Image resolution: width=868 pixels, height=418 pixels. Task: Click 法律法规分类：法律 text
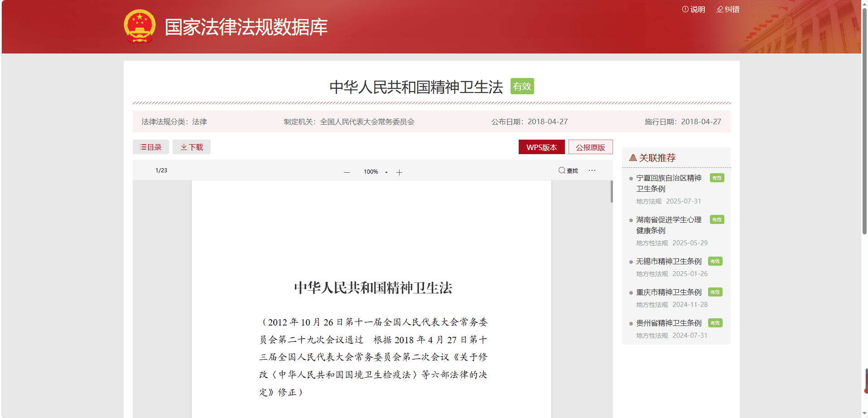[174, 122]
